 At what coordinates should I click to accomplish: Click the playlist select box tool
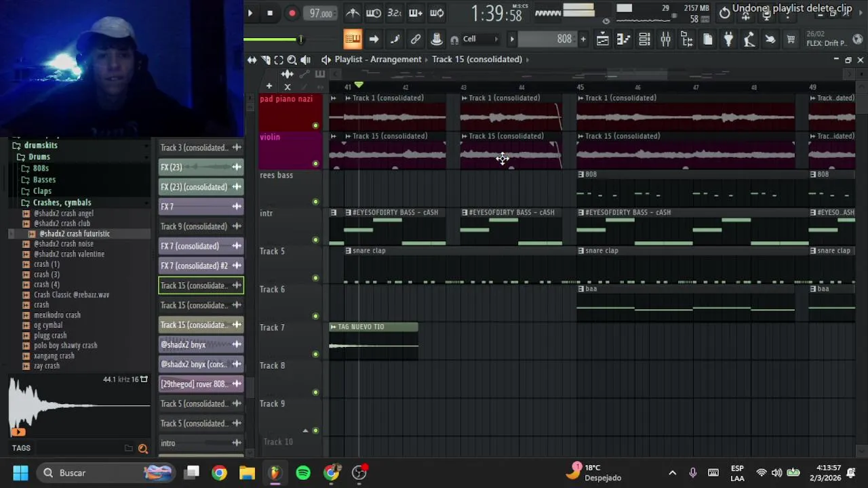pos(279,60)
